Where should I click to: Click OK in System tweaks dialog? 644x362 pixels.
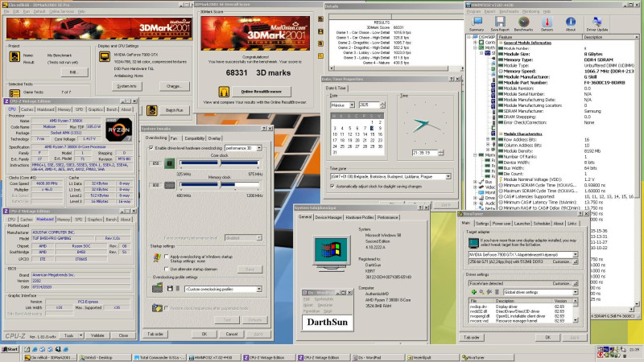coord(204,334)
